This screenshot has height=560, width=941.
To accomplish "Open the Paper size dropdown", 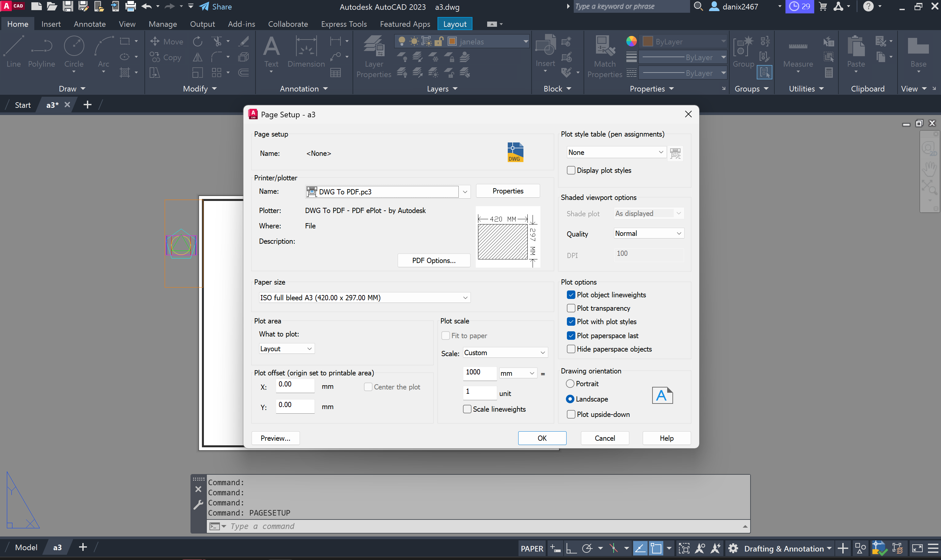I will click(365, 298).
